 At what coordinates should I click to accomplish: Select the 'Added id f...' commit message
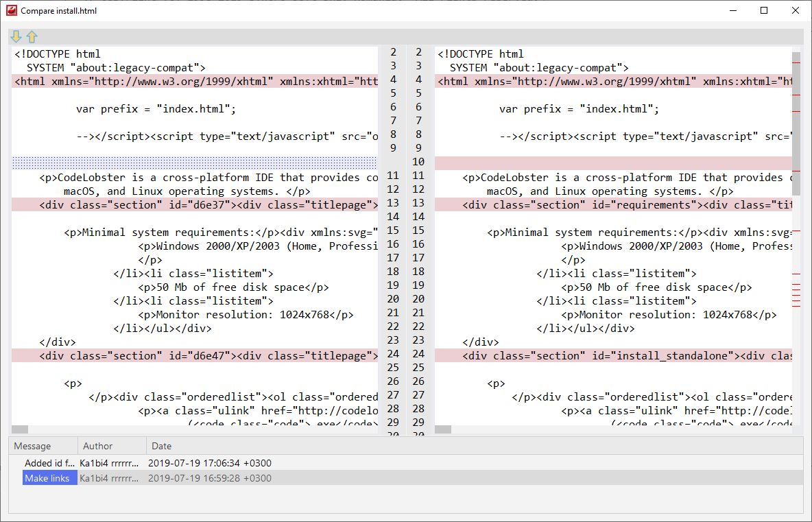(x=49, y=463)
